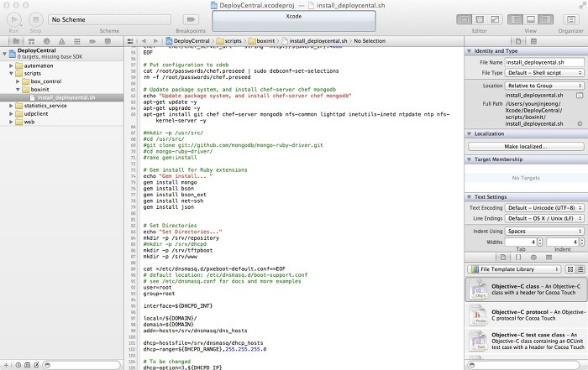588x370 pixels.
Task: Open the Indent Using dropdown
Action: [544, 231]
